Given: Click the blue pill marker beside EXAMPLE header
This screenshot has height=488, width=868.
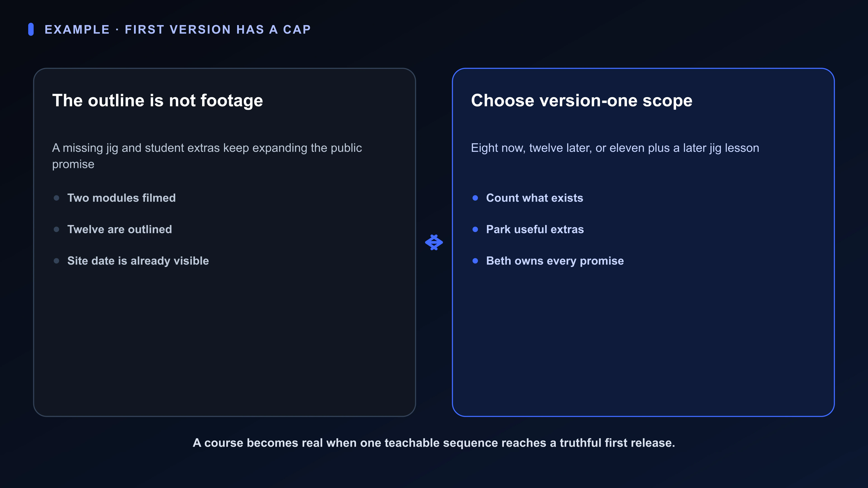Looking at the screenshot, I should [31, 29].
